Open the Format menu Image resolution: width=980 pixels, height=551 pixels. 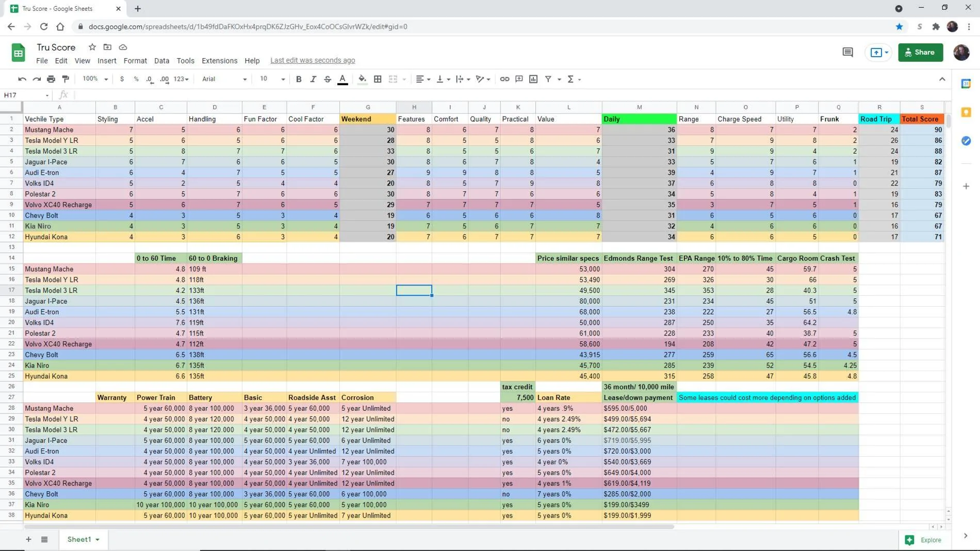point(135,60)
